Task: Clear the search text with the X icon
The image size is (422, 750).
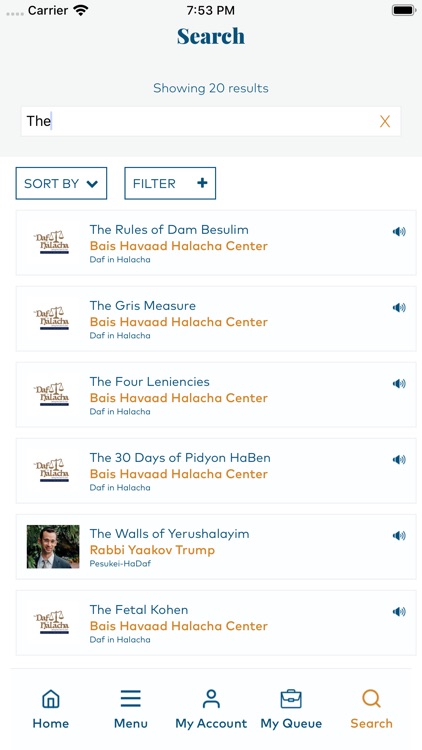Action: [x=385, y=121]
